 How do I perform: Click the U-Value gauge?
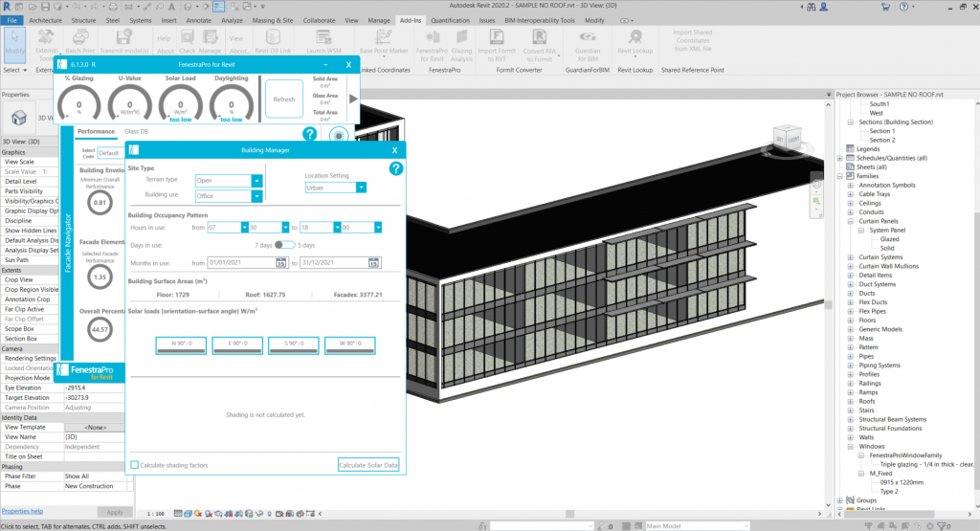(129, 101)
